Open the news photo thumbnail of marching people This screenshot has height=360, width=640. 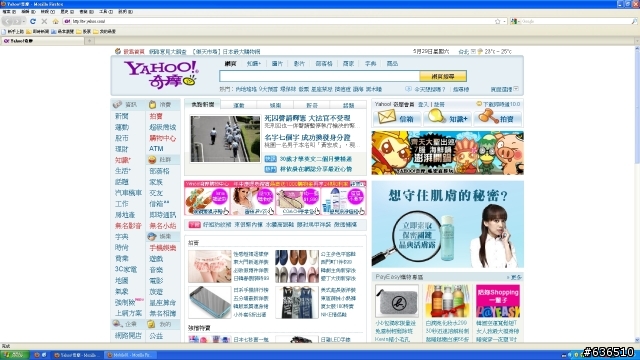[x=225, y=139]
